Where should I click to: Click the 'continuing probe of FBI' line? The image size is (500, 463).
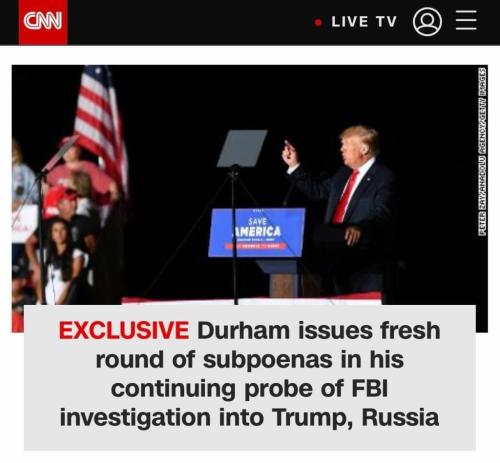[x=250, y=389]
